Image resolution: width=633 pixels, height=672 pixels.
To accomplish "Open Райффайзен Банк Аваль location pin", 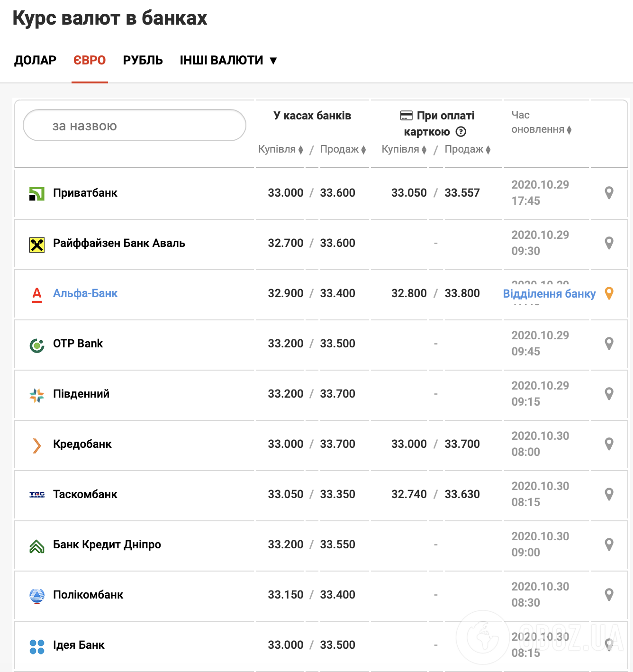I will [609, 243].
